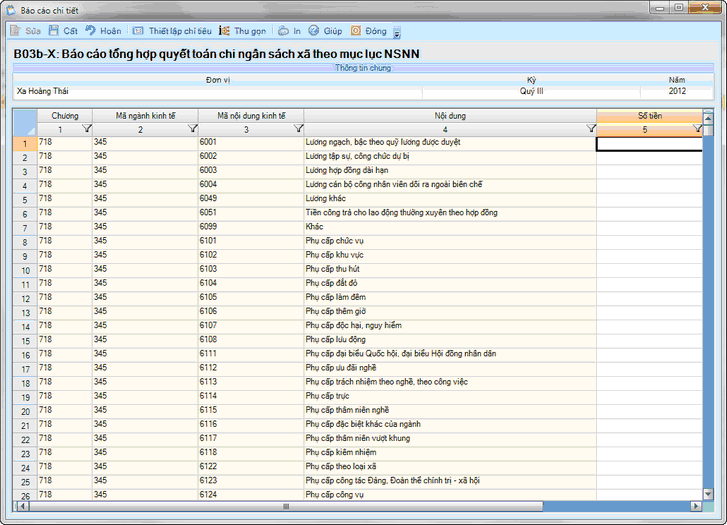Click the 'Phụ cấp theo loại xã' cell
The image size is (727, 525).
click(450, 467)
